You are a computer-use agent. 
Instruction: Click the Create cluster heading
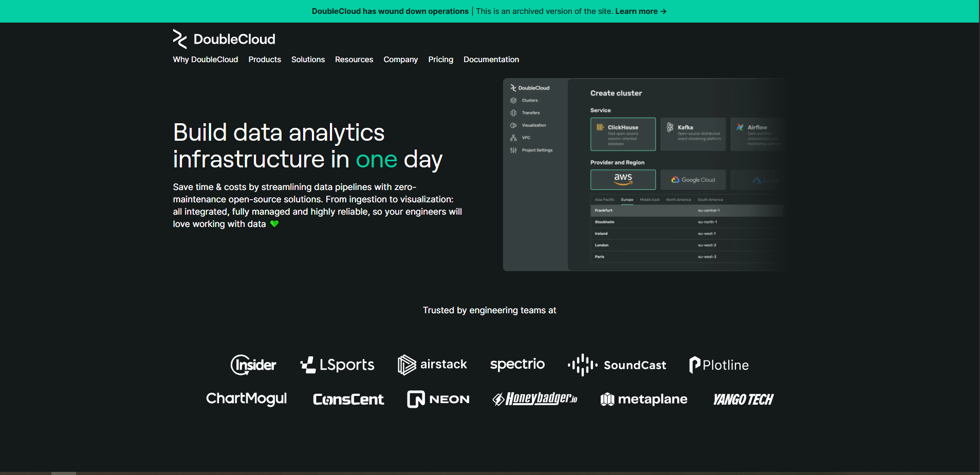[x=616, y=93]
